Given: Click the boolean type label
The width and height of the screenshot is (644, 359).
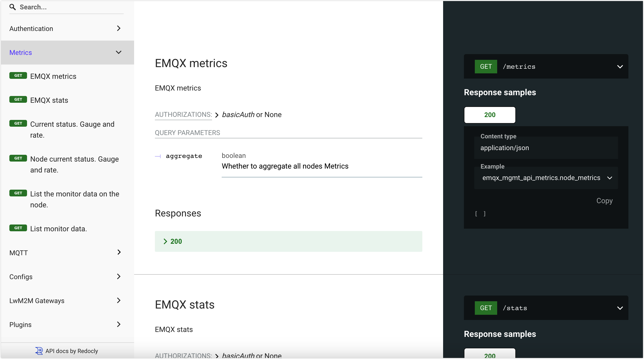Looking at the screenshot, I should [234, 156].
